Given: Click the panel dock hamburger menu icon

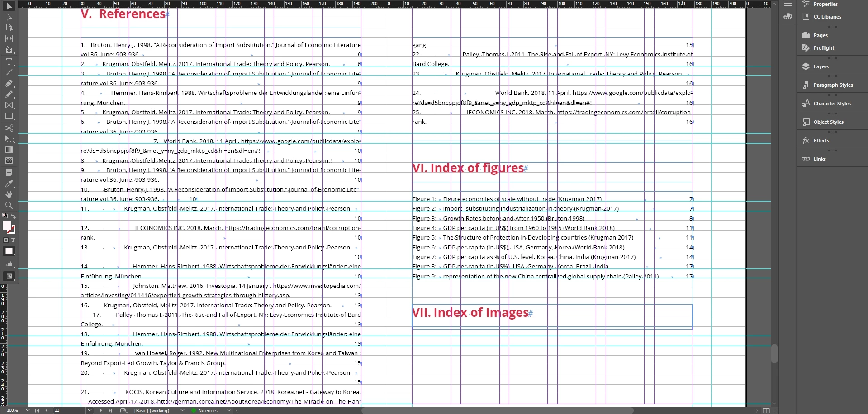Looking at the screenshot, I should (x=787, y=4).
